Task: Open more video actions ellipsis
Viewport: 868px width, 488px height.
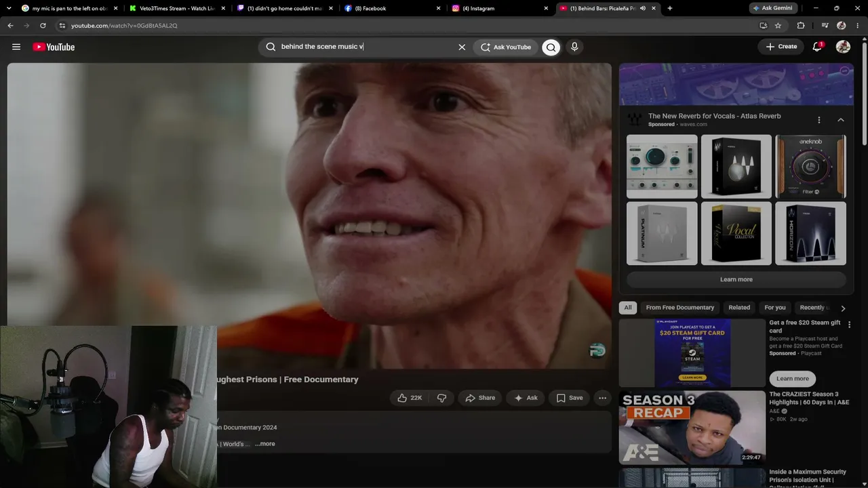Action: [x=602, y=398]
